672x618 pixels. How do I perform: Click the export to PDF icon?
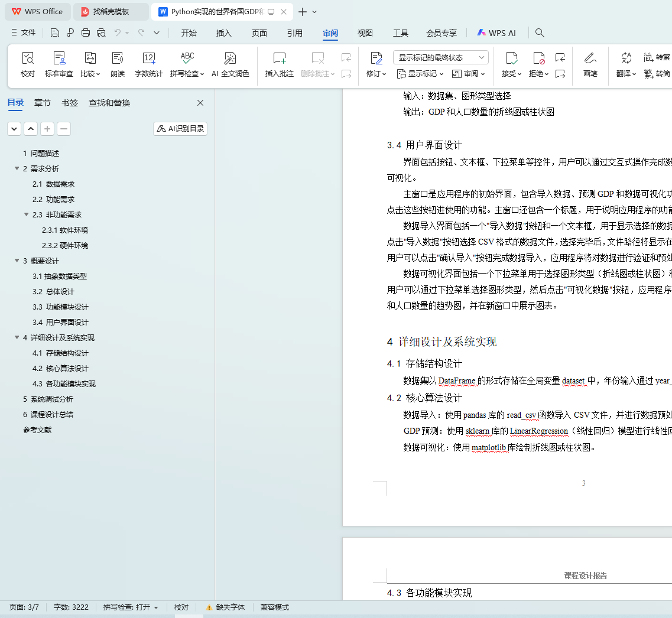tap(70, 32)
